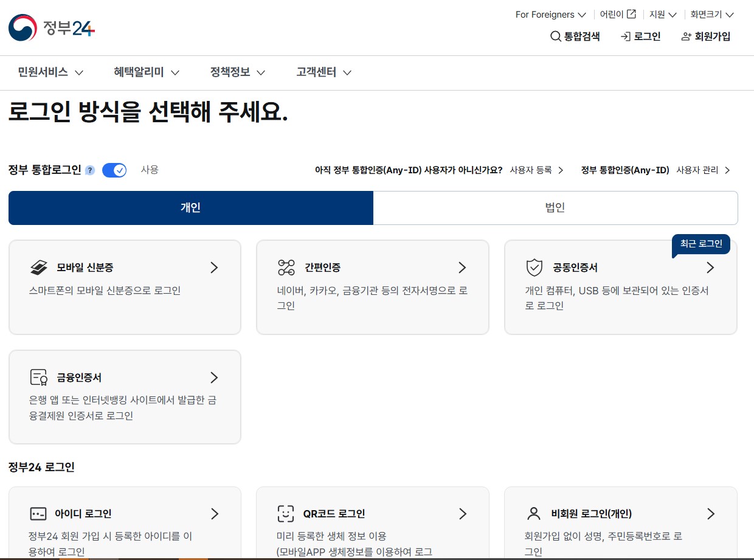Viewport: 754px width, 560px height.
Task: Open the 사용자 등록 link
Action: [536, 170]
